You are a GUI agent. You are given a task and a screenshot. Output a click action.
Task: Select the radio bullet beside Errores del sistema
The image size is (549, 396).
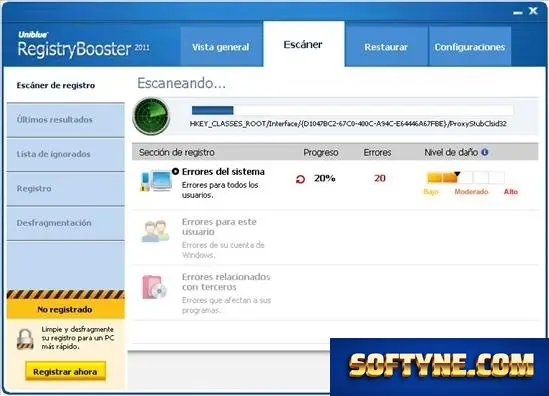[x=175, y=171]
